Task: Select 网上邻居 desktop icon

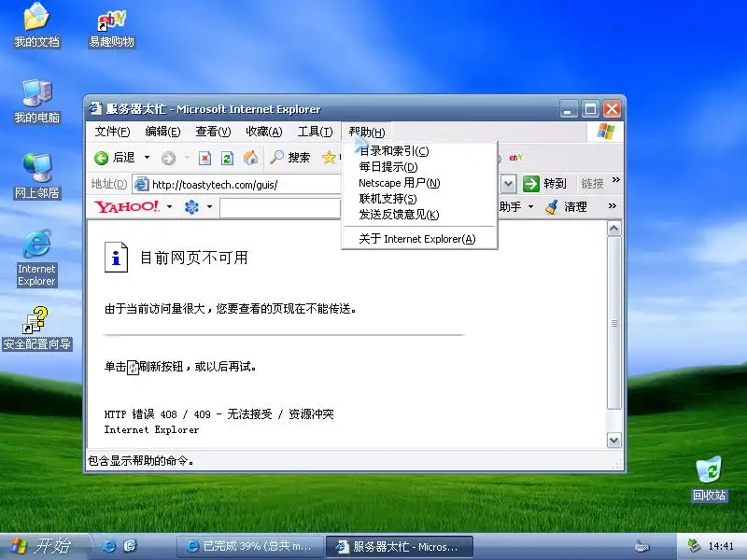Action: click(36, 176)
